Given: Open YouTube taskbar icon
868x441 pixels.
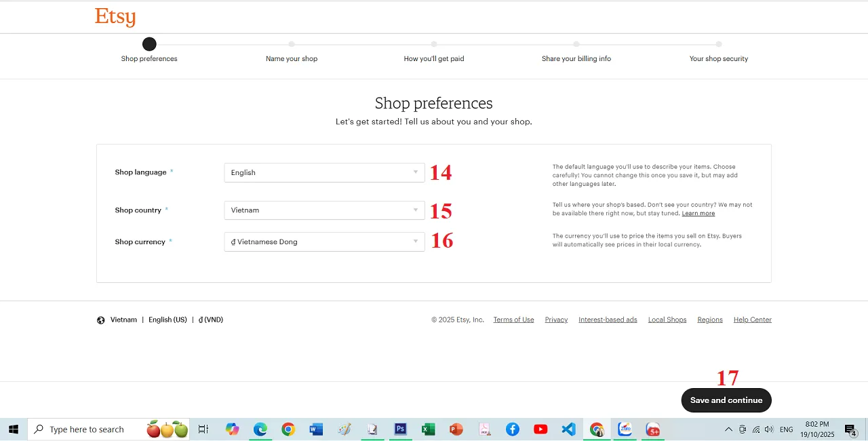Looking at the screenshot, I should [x=540, y=429].
